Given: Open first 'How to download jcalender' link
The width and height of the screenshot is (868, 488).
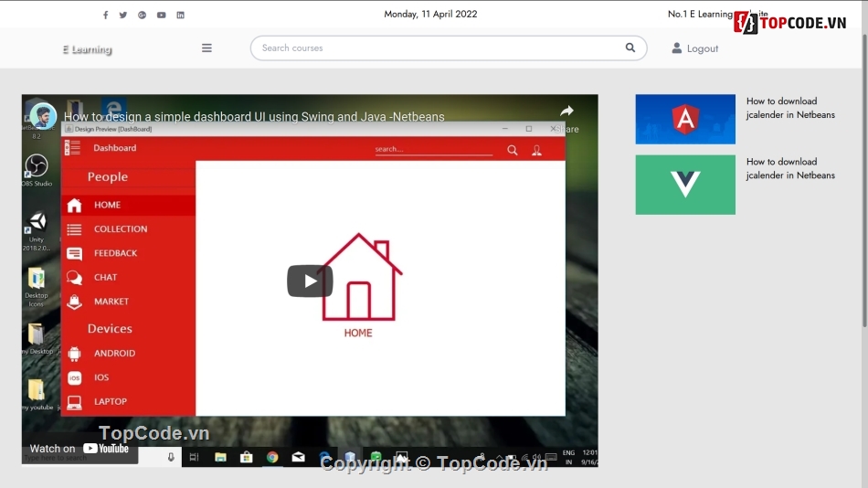Looking at the screenshot, I should [790, 108].
